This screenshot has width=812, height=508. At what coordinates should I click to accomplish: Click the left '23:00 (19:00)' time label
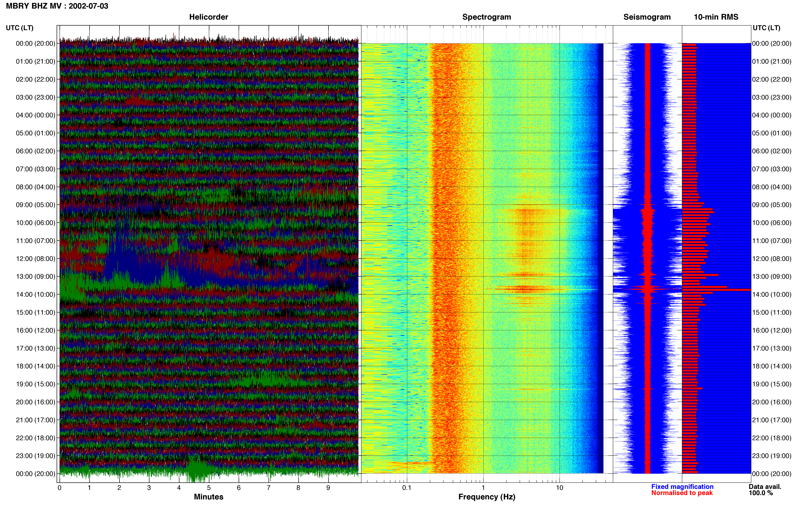(x=35, y=456)
